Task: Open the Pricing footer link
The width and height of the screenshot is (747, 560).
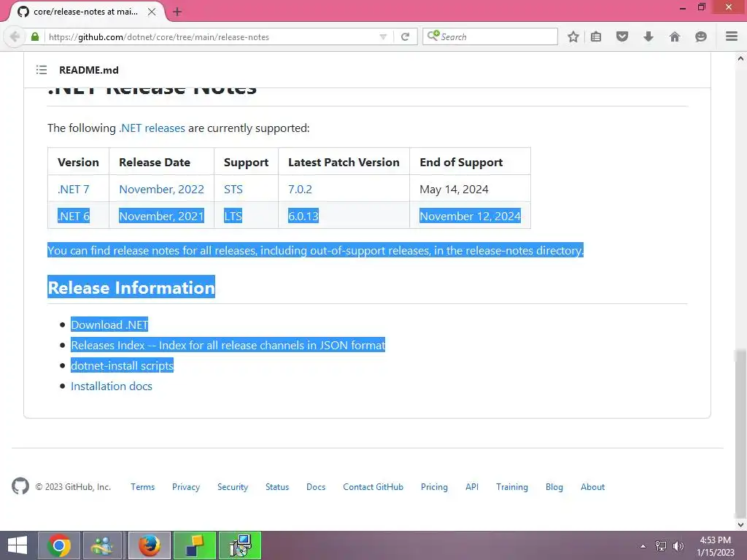Action: [434, 487]
